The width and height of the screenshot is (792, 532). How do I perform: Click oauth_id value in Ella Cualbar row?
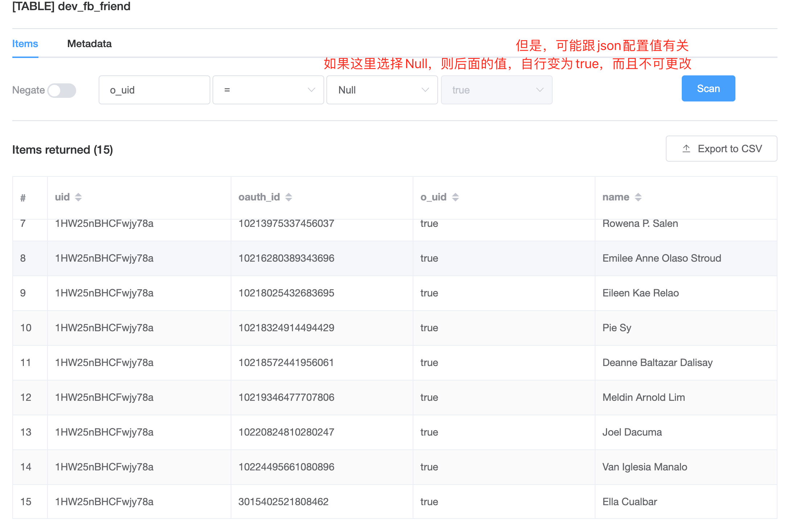pos(284,502)
